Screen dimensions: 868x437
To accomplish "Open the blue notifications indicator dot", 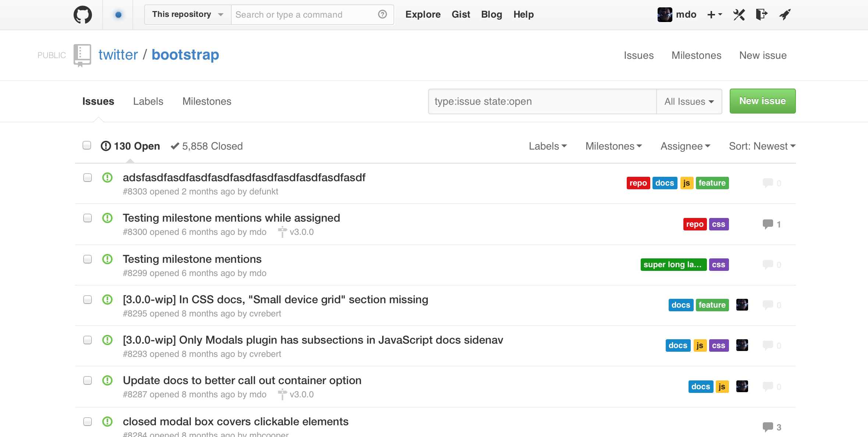I will pyautogui.click(x=118, y=15).
